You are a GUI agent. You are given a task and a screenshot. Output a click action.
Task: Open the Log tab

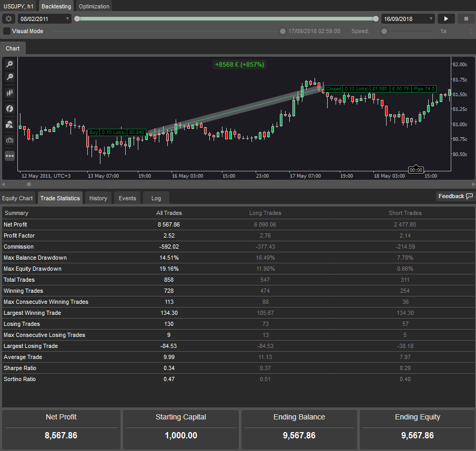point(156,198)
